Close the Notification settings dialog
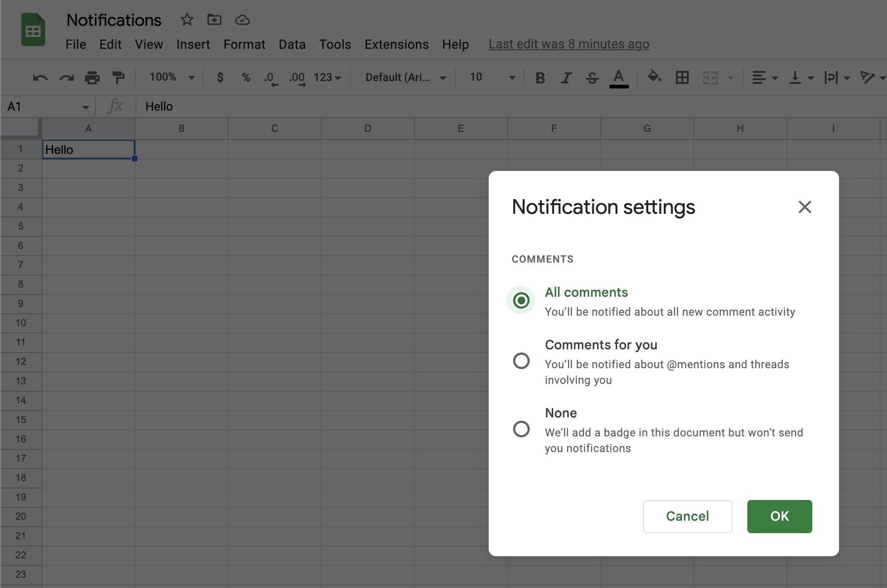887x588 pixels. [x=805, y=207]
